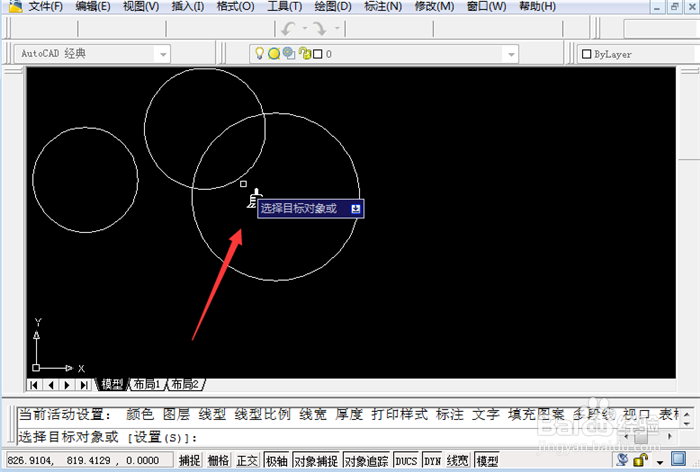Open the 视图(V) menu
The height and width of the screenshot is (472, 700).
coord(141,6)
